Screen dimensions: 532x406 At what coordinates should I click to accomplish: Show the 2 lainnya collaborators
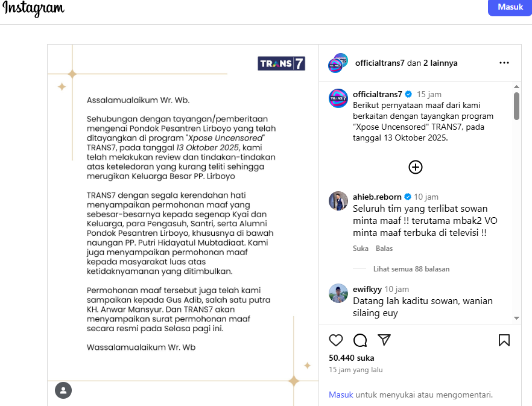pyautogui.click(x=440, y=63)
